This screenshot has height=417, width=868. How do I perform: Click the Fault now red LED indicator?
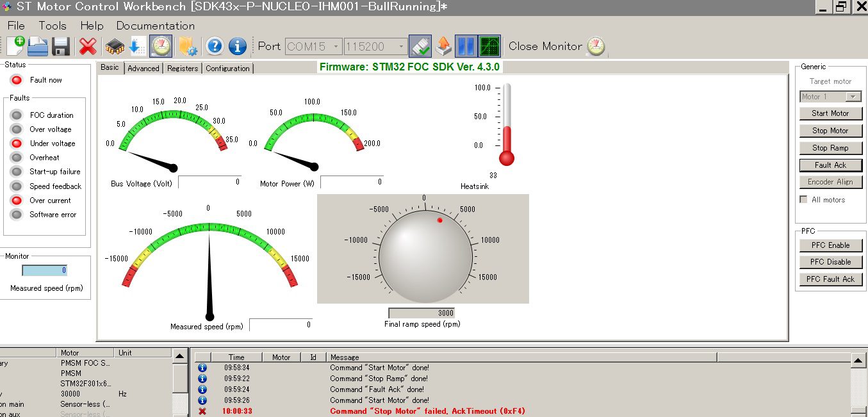click(17, 80)
